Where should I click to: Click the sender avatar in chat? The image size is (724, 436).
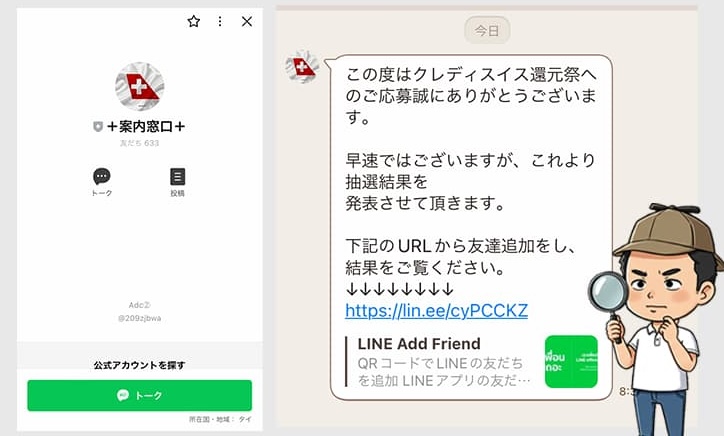coord(302,67)
